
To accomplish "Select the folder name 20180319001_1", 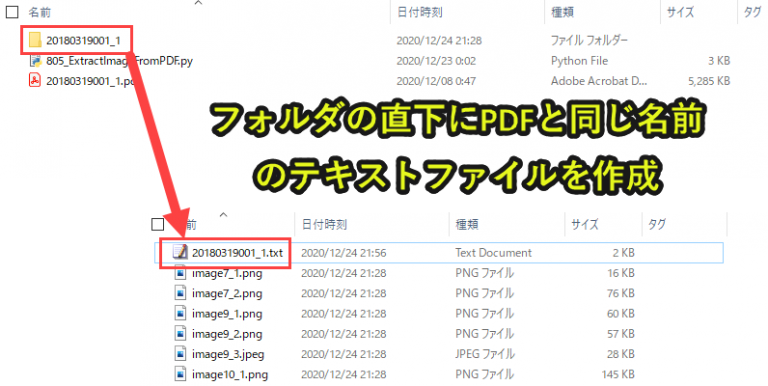I will (x=83, y=41).
